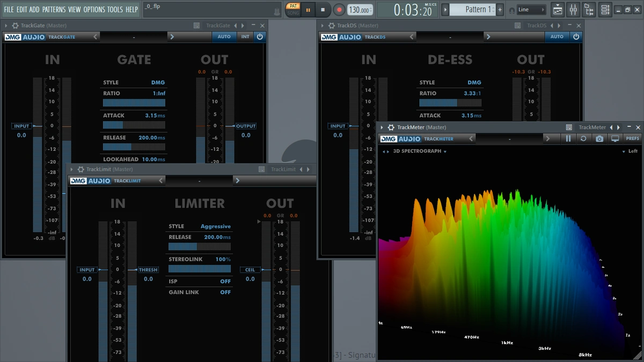This screenshot has width=644, height=362.
Task: Open the FL Studio mixer icon
Action: tap(573, 10)
